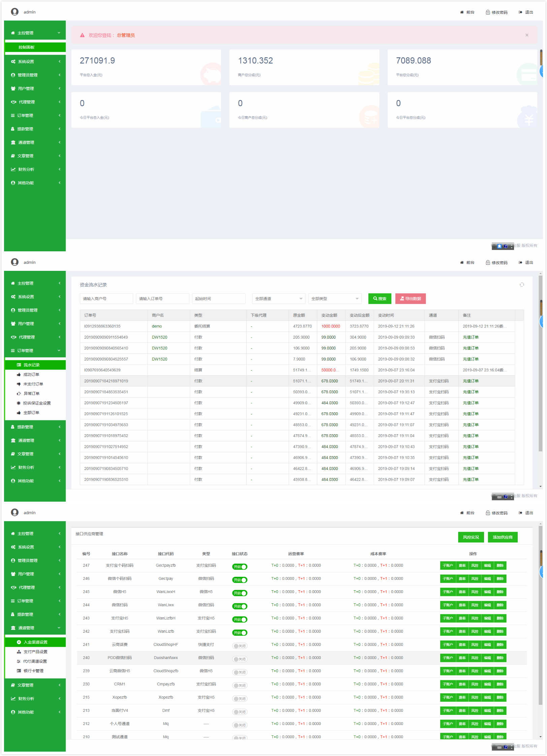Expand 用户管理 chevron in the 资金流水记录 screen sidebar
547x756 pixels.
click(60, 323)
